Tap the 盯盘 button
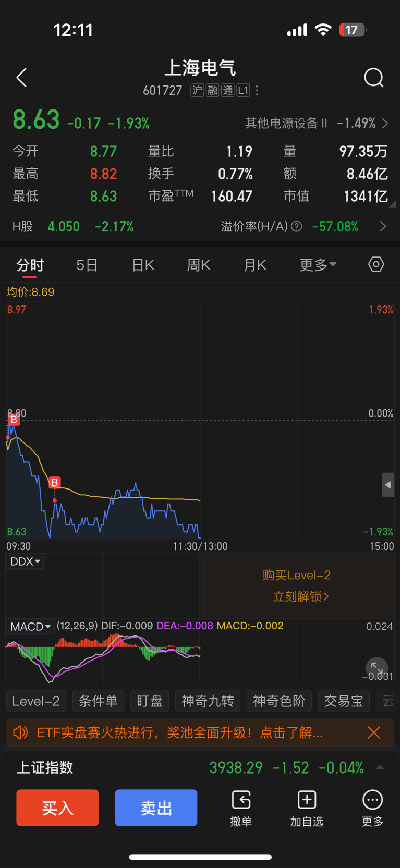 coord(150,701)
